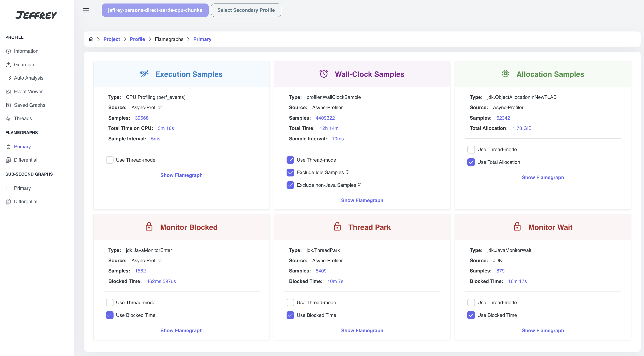644x356 pixels.
Task: Click the Execution Samples runner icon
Action: click(144, 74)
